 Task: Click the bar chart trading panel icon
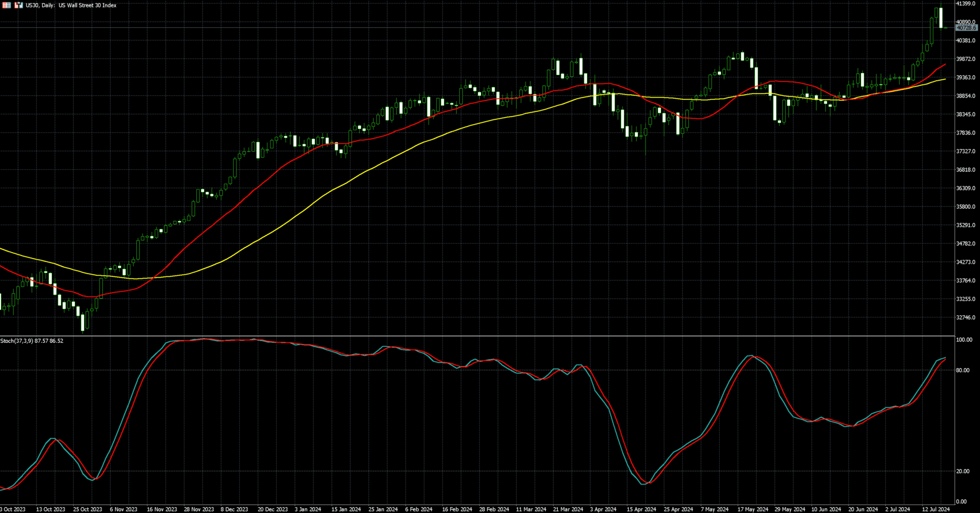[x=18, y=5]
